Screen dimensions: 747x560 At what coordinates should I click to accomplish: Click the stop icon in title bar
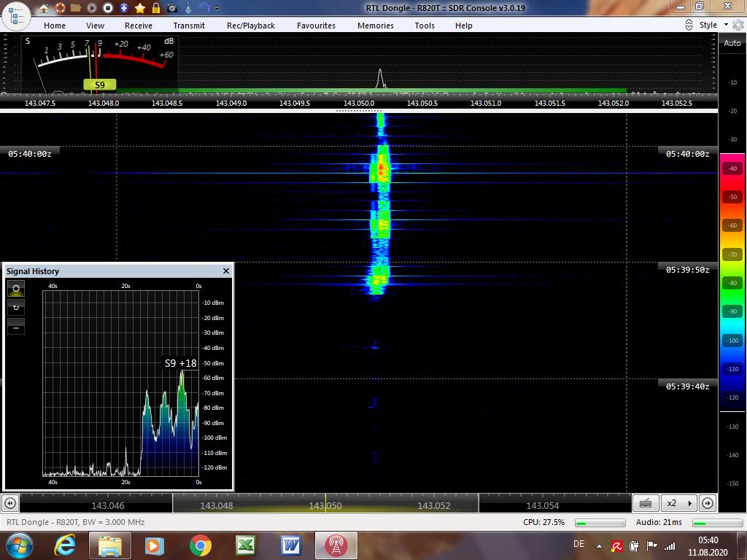pos(108,8)
